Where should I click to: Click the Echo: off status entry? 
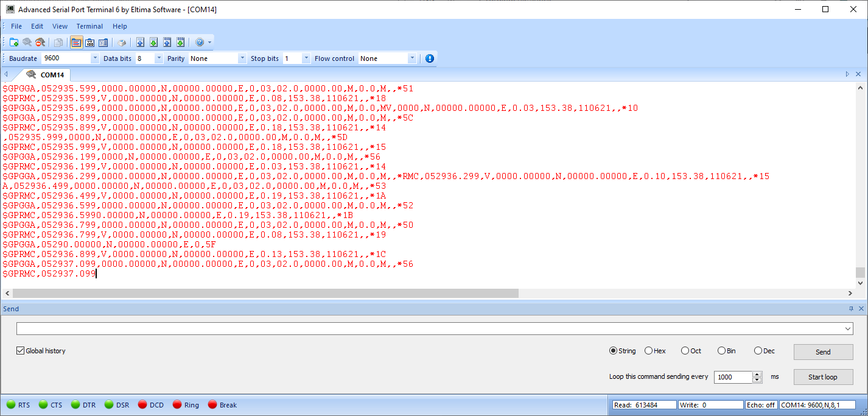761,404
